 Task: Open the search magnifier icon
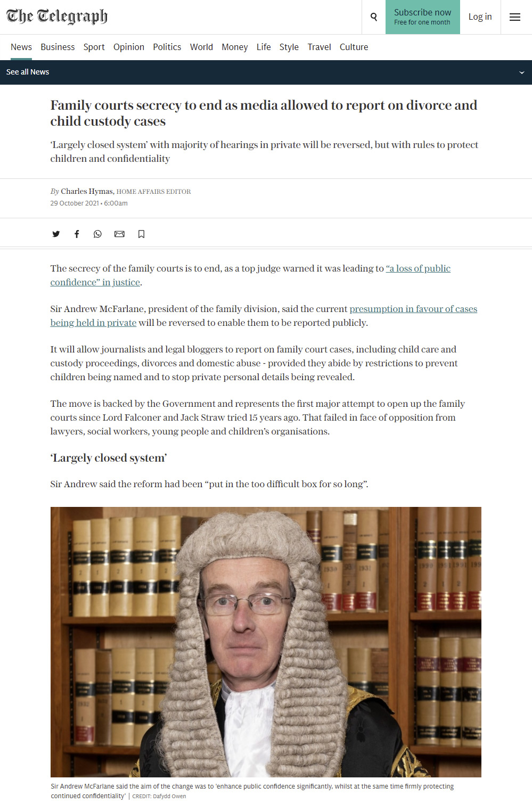tap(374, 17)
